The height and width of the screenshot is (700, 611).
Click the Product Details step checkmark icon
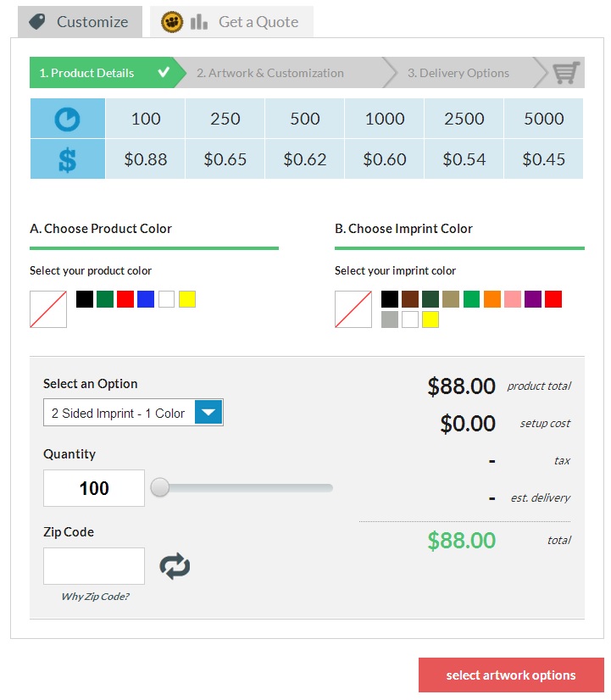click(164, 73)
